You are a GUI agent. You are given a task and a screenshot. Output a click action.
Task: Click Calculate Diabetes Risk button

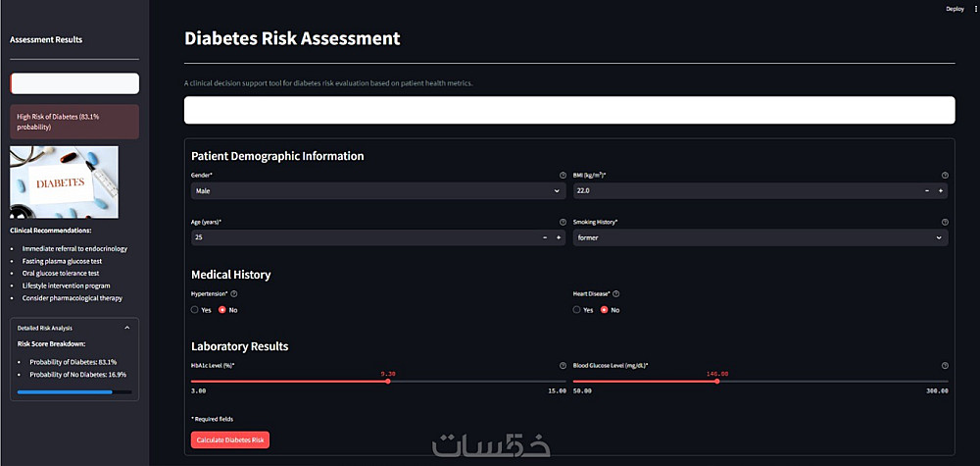click(230, 440)
